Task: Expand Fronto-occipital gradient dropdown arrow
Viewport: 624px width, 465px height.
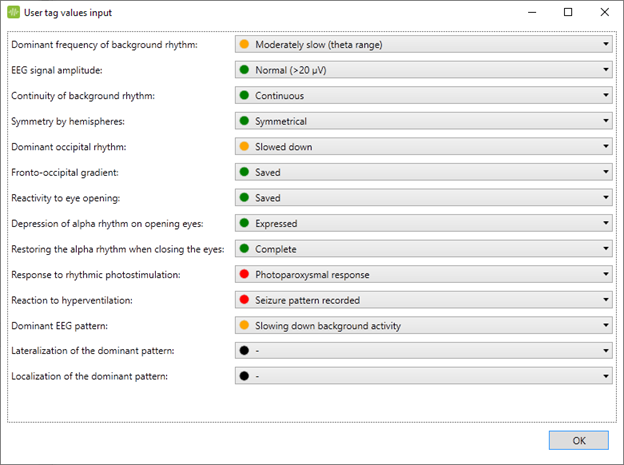Action: [606, 172]
